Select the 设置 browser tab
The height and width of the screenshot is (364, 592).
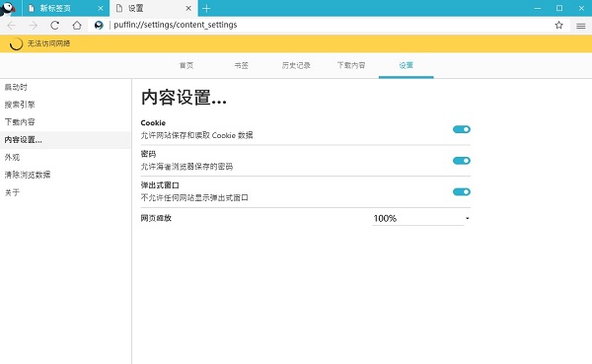(154, 8)
